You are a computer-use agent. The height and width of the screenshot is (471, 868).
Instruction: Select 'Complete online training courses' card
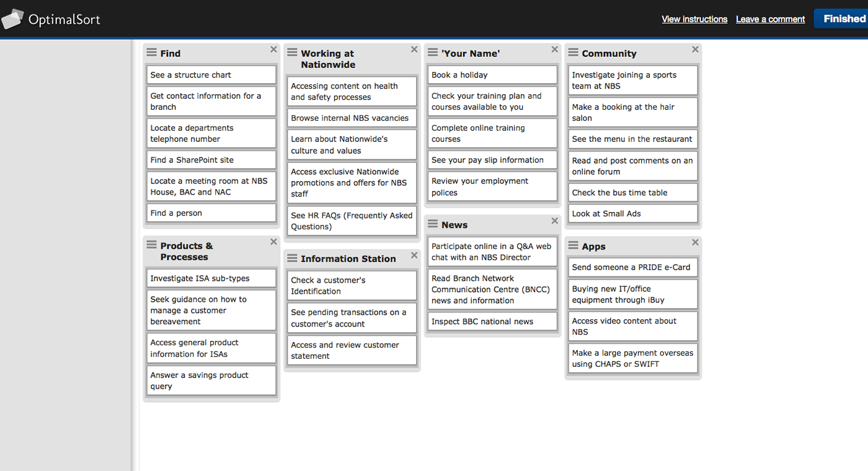493,133
